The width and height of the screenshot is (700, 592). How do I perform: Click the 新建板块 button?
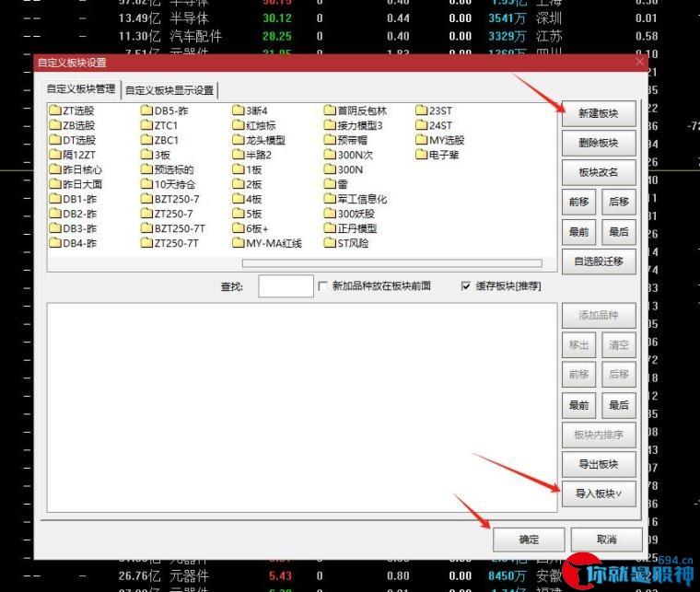click(599, 113)
